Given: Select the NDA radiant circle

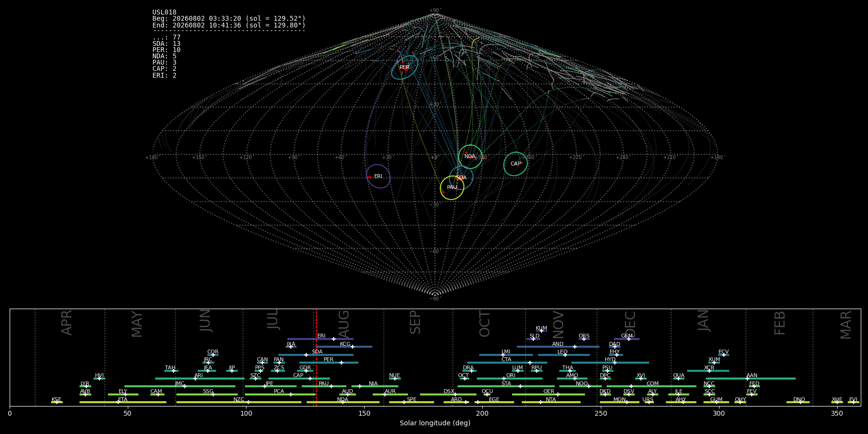Looking at the screenshot, I should [x=470, y=157].
